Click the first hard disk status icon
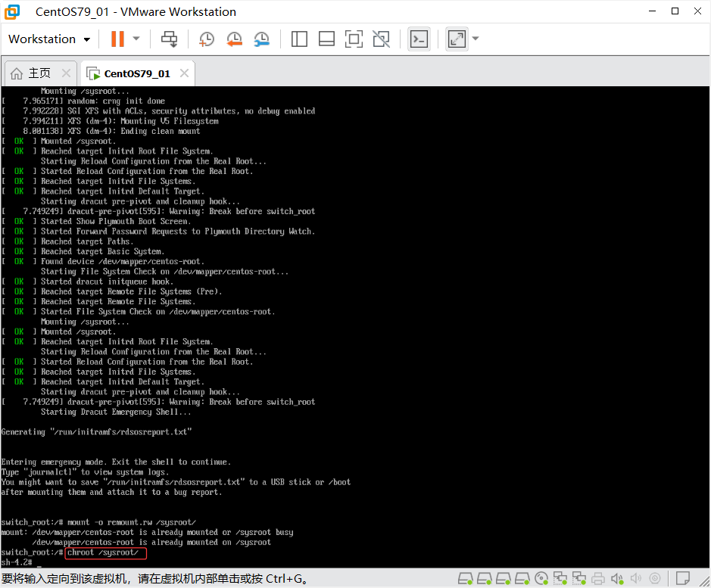The image size is (711, 588). [x=465, y=578]
